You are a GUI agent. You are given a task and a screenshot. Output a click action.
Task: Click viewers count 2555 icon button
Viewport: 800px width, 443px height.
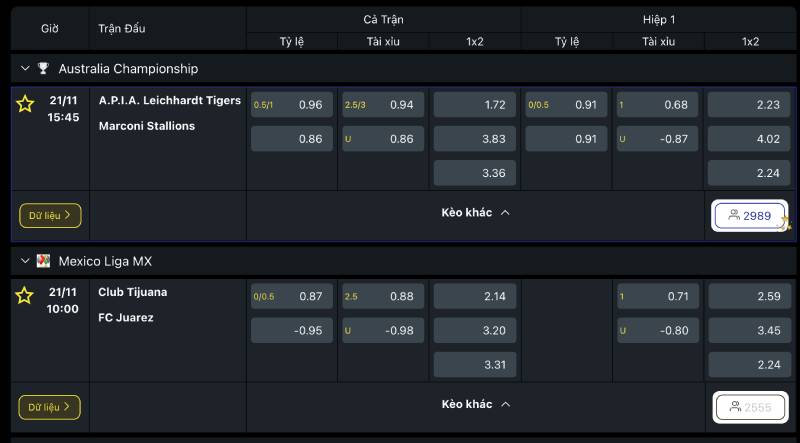click(x=750, y=407)
